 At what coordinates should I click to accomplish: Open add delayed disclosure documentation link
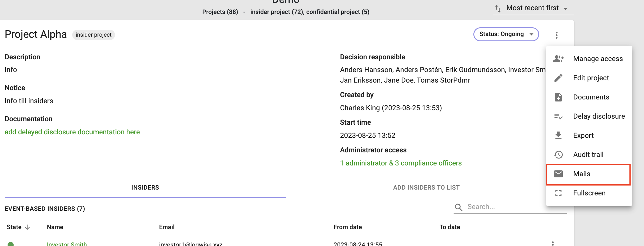point(72,132)
